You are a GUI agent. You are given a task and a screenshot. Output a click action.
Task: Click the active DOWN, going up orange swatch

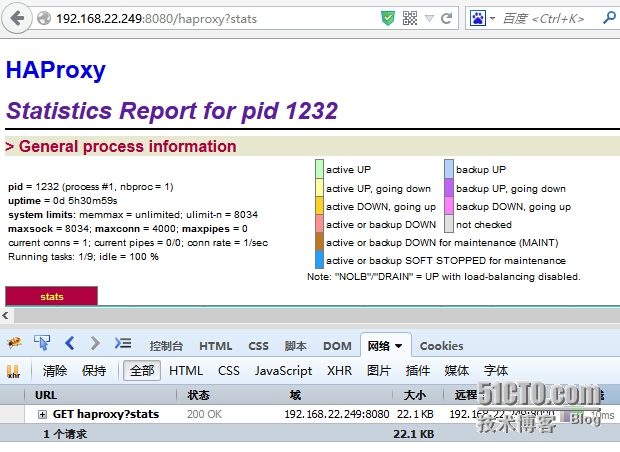[319, 206]
